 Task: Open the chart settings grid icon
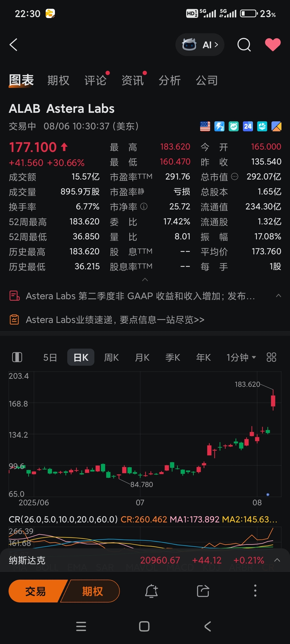(x=271, y=357)
